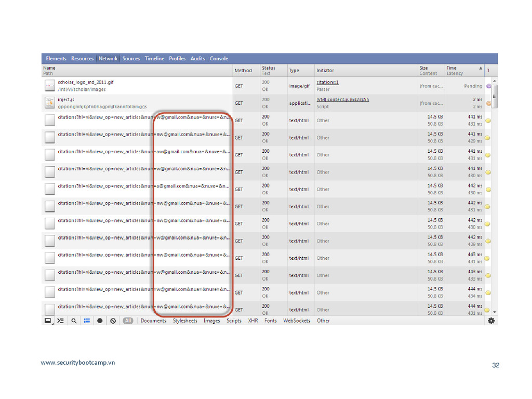Viewport: 532px width, 399px height.
Task: Click the scrollbar down arrow
Action: tap(495, 312)
